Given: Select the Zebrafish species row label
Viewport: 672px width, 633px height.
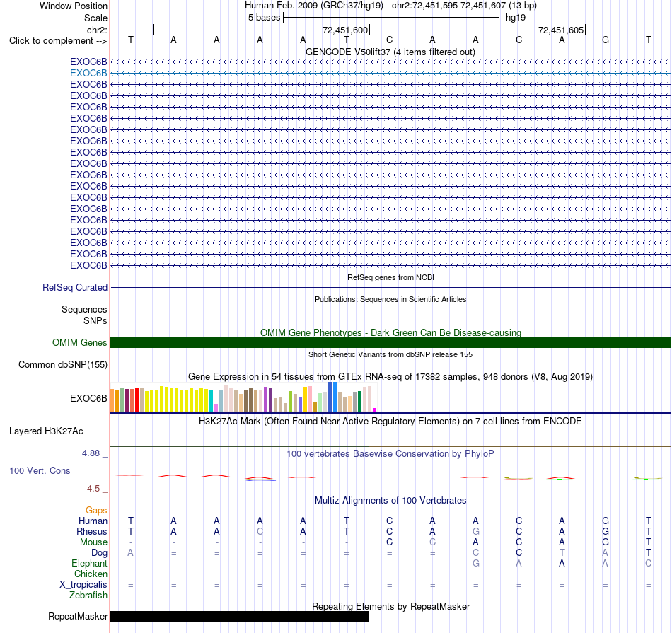Looking at the screenshot, I should [x=88, y=596].
